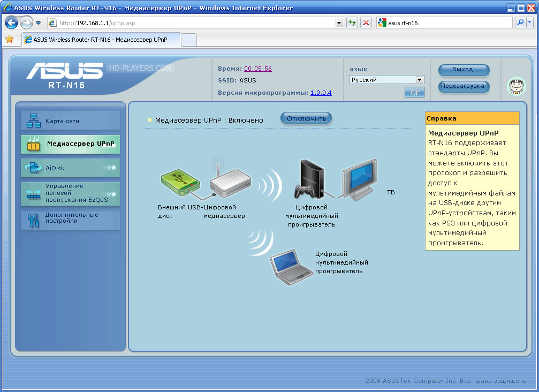Open Карта сети menu item
The width and height of the screenshot is (539, 392).
[71, 120]
